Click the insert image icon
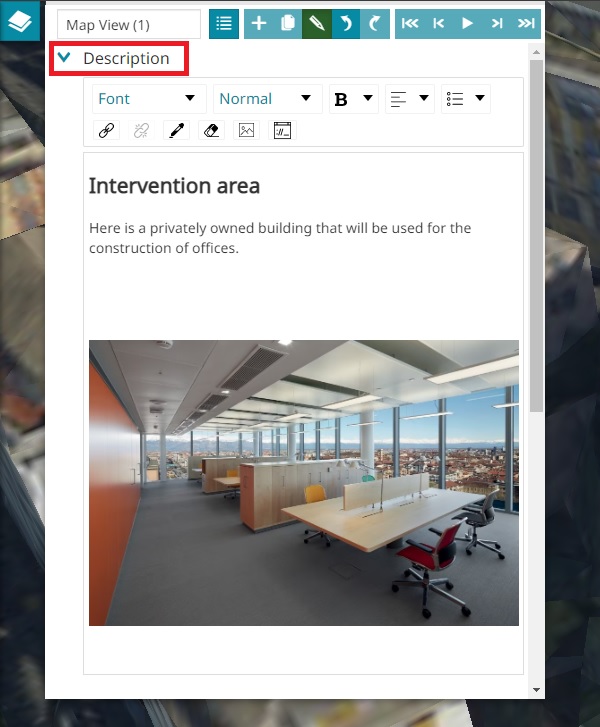Viewport: 600px width, 727px height. pos(246,130)
